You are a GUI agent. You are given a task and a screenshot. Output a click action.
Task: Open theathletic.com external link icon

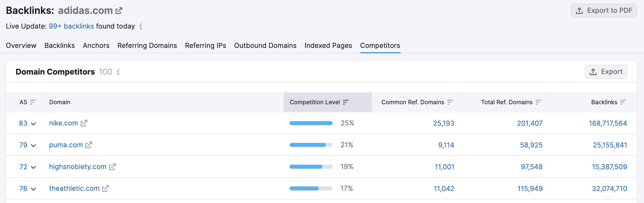pyautogui.click(x=106, y=189)
